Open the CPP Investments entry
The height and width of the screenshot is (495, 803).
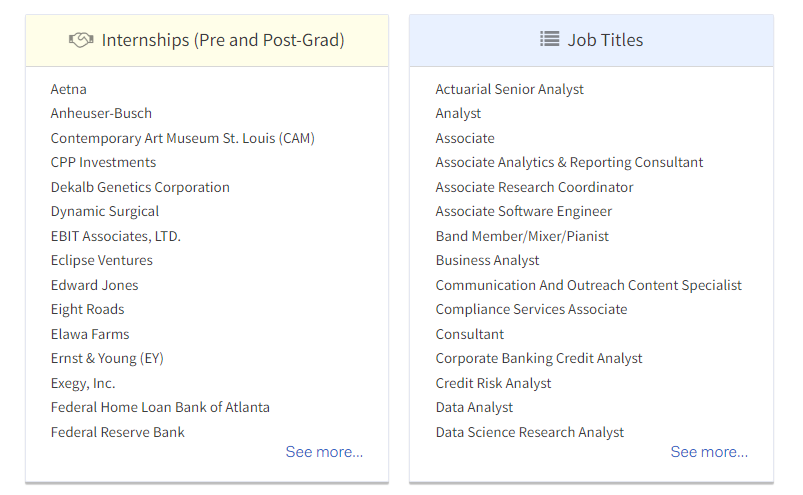[103, 163]
